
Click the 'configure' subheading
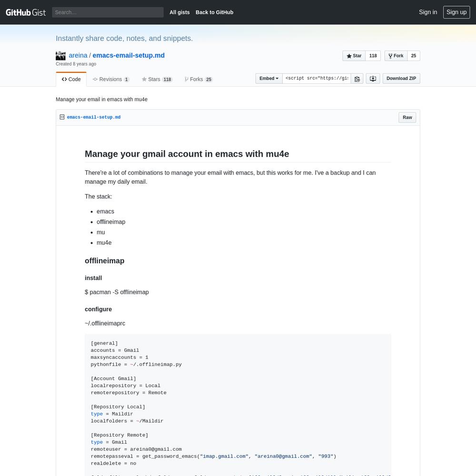(x=99, y=309)
